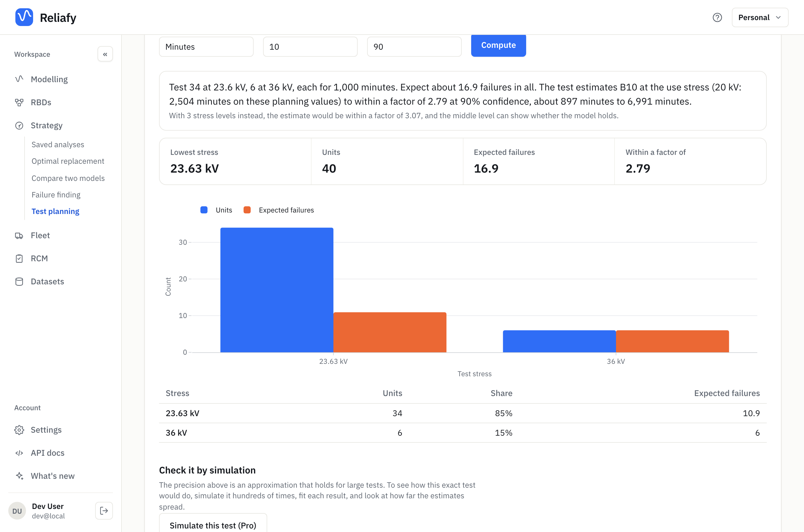Click the 85% share cell
The image size is (804, 532).
(x=503, y=413)
